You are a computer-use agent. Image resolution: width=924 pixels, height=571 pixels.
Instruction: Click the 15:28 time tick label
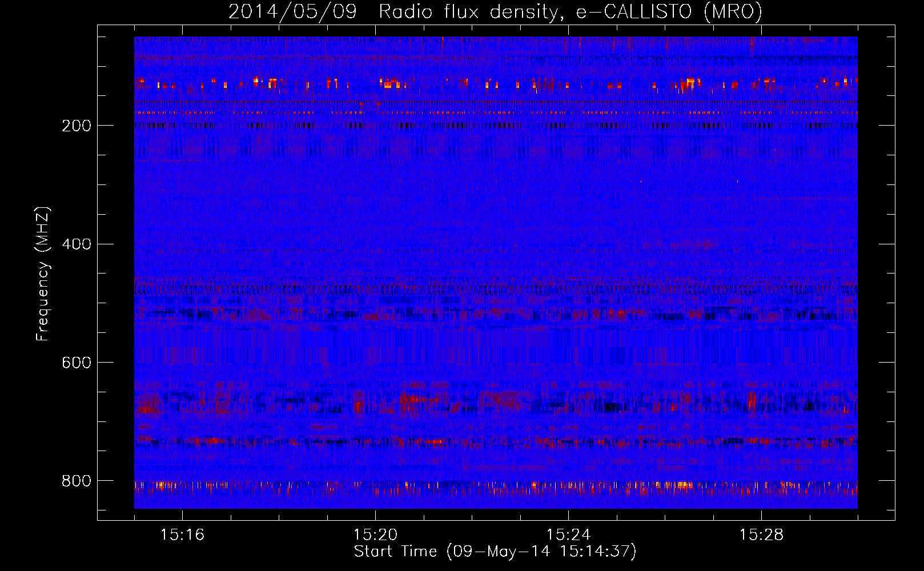click(x=761, y=535)
